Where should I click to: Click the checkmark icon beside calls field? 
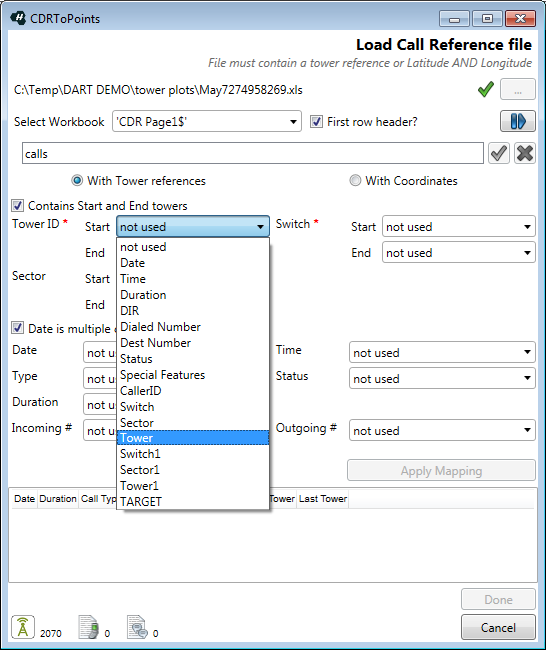[498, 153]
